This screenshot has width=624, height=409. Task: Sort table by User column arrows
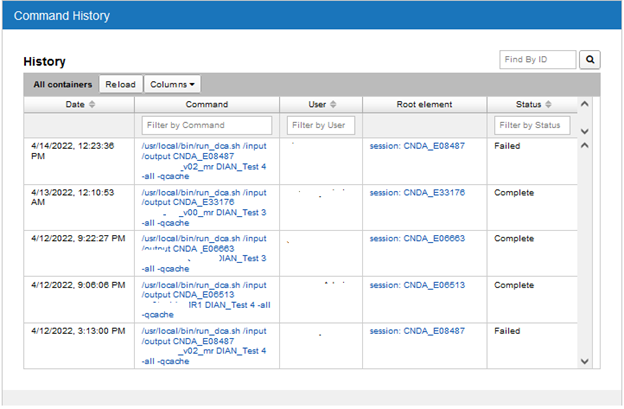pos(333,104)
